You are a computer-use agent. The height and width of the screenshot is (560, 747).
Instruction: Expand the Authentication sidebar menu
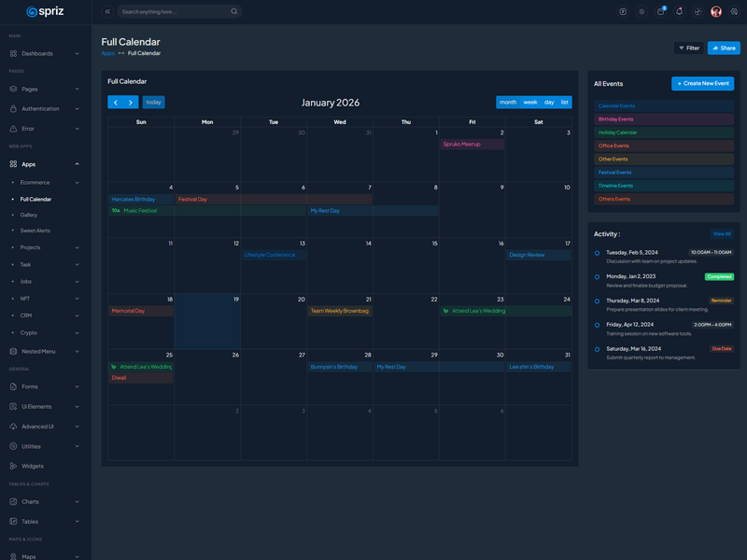[x=45, y=108]
